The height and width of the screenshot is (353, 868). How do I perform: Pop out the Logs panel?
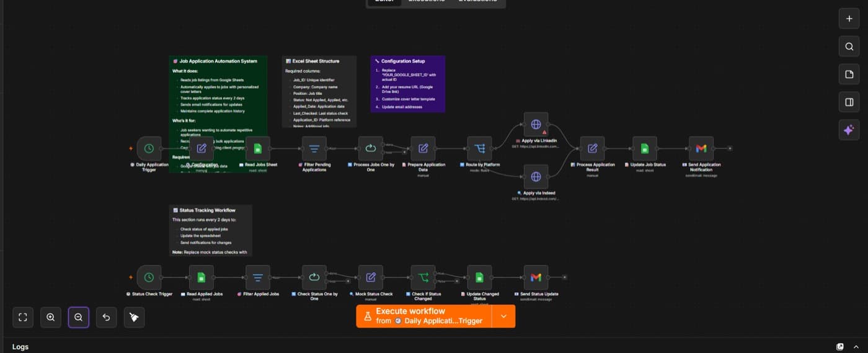840,347
